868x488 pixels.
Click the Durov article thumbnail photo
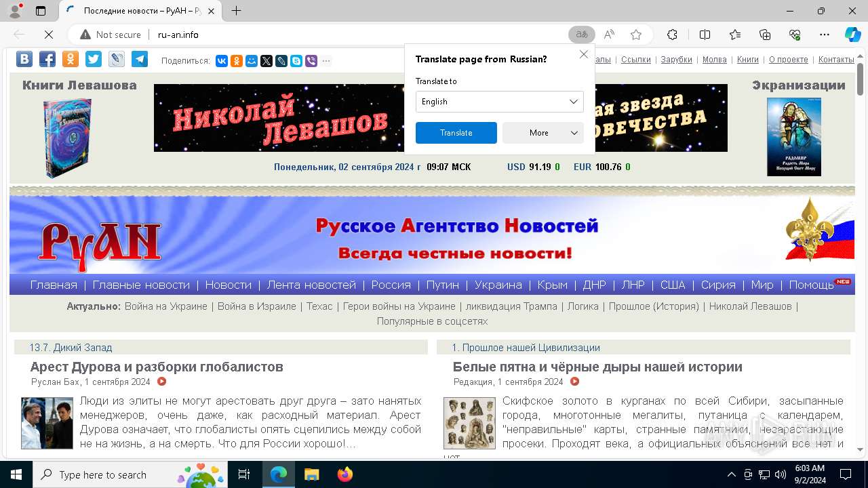coord(47,424)
